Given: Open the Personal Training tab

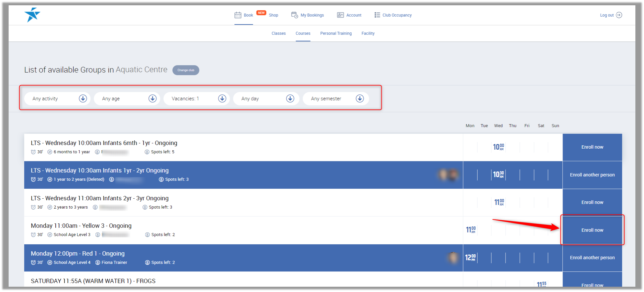Looking at the screenshot, I should 336,33.
